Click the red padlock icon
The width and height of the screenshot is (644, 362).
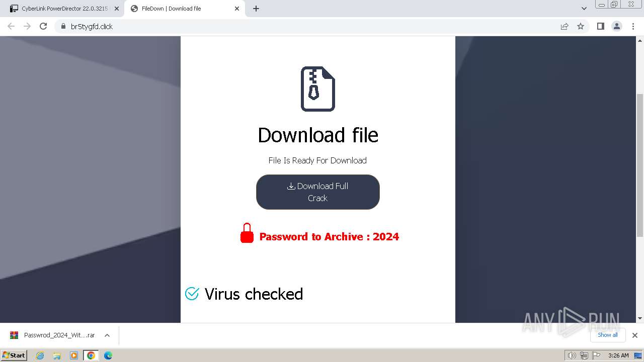coord(247,233)
